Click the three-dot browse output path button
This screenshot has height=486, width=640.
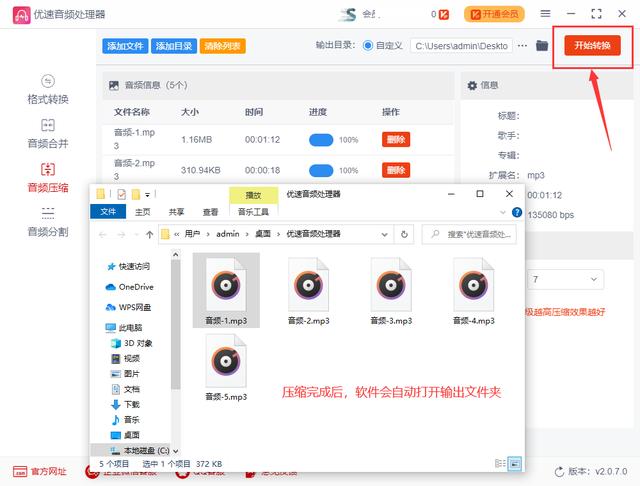(x=522, y=46)
